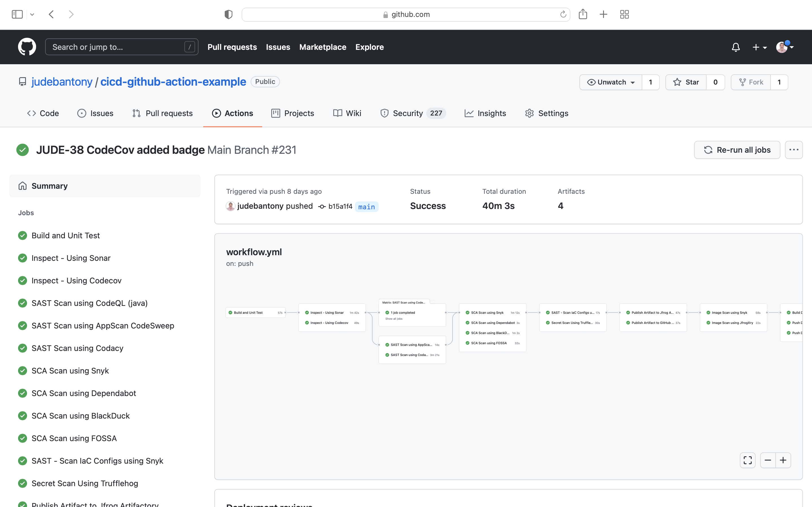Switch to the Security tab

point(408,113)
